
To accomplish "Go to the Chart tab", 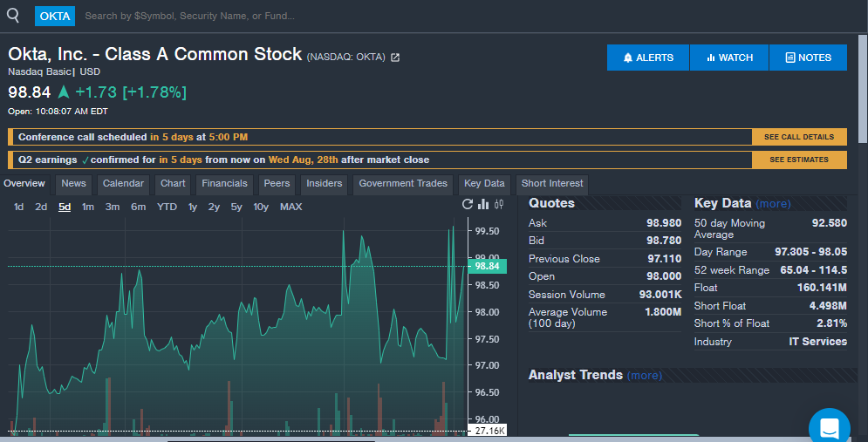I will [x=173, y=184].
